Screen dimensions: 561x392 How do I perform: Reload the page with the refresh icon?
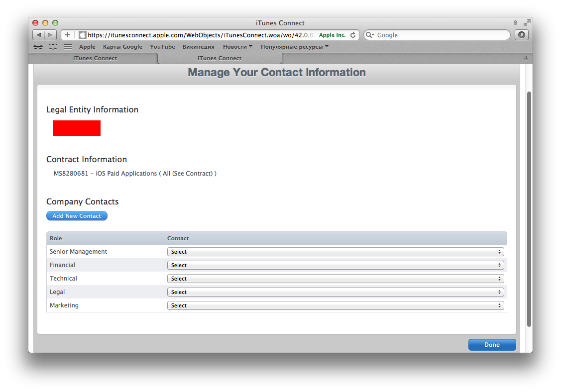[353, 35]
